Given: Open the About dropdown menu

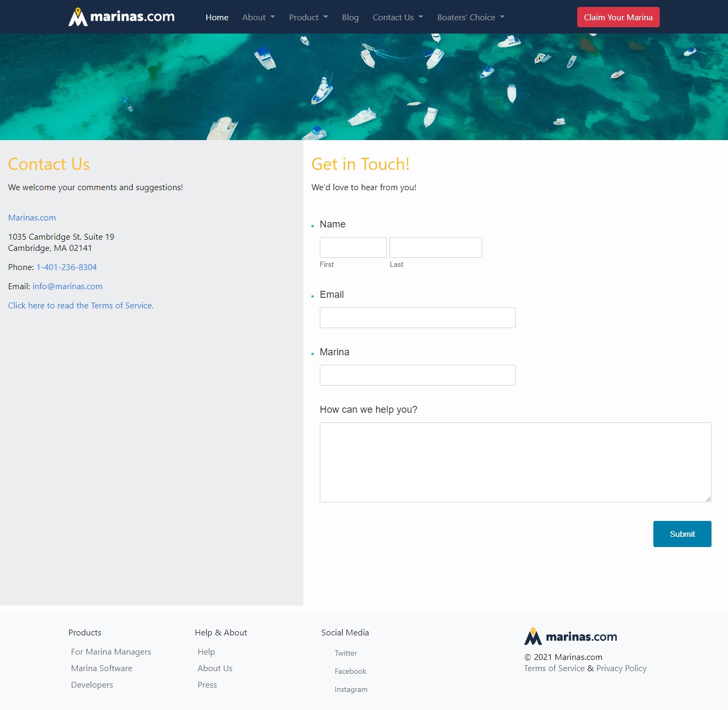Looking at the screenshot, I should [258, 17].
